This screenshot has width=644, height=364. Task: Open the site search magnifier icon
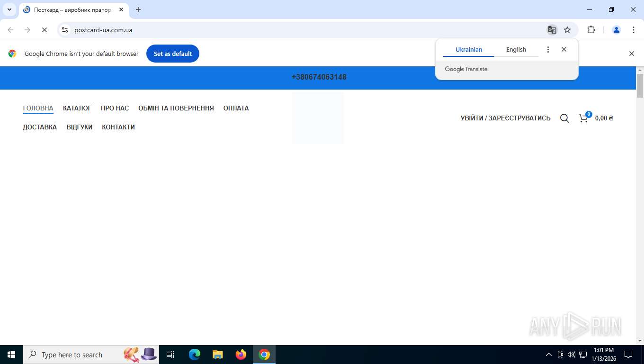coord(564,118)
